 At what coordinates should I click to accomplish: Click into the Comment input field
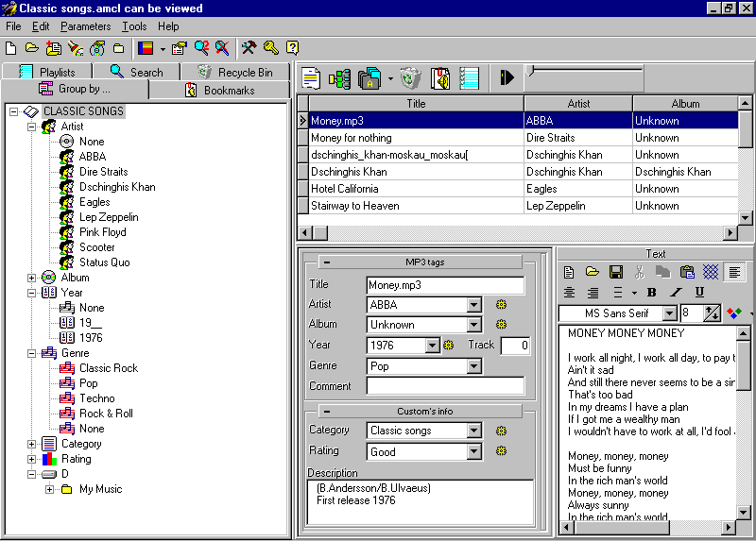pos(445,386)
